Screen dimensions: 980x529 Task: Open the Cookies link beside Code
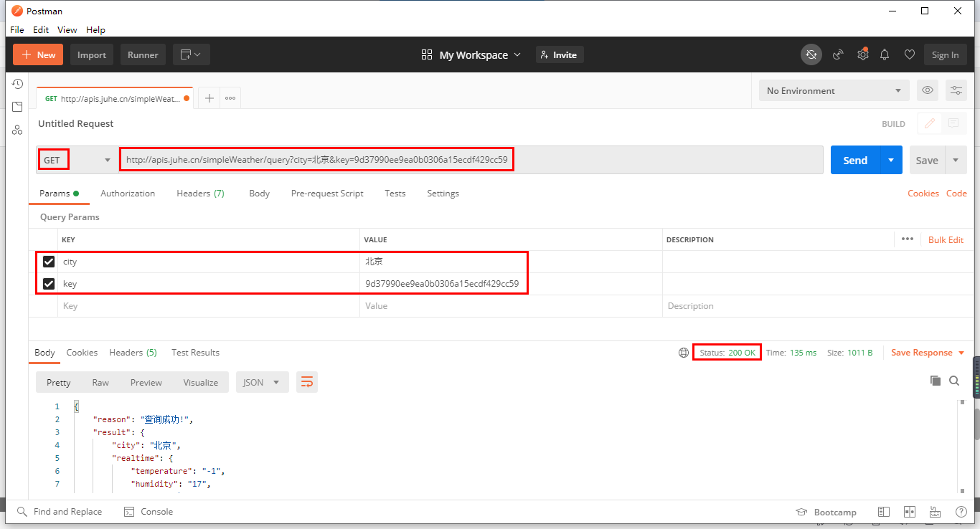(923, 194)
